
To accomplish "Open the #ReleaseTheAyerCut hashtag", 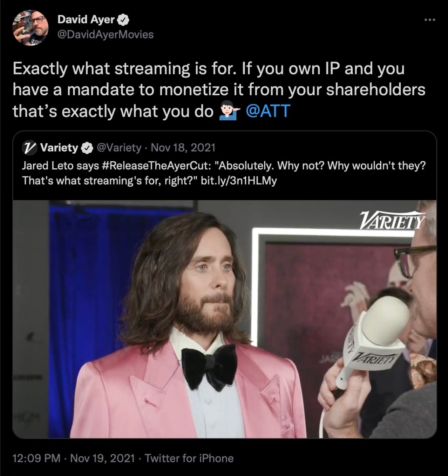I will coord(157,166).
